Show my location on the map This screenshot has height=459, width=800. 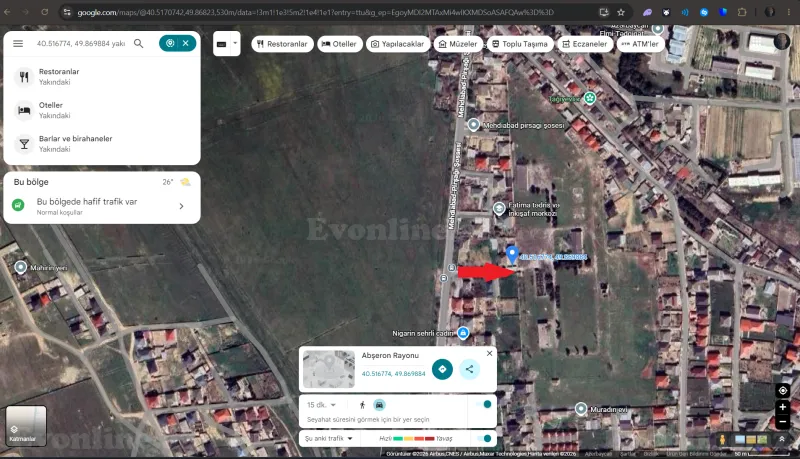click(x=783, y=391)
